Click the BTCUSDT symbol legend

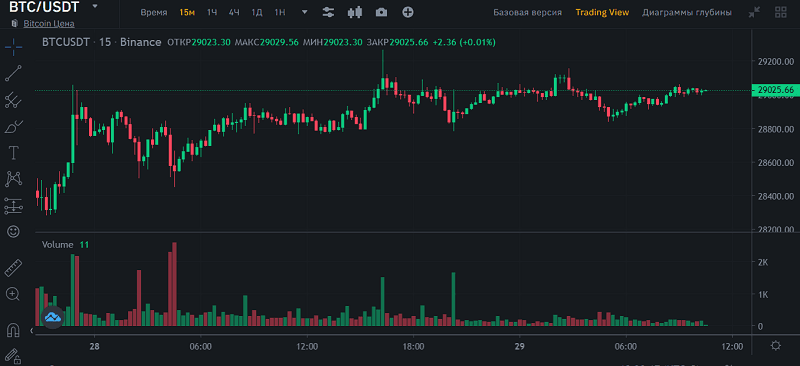66,42
